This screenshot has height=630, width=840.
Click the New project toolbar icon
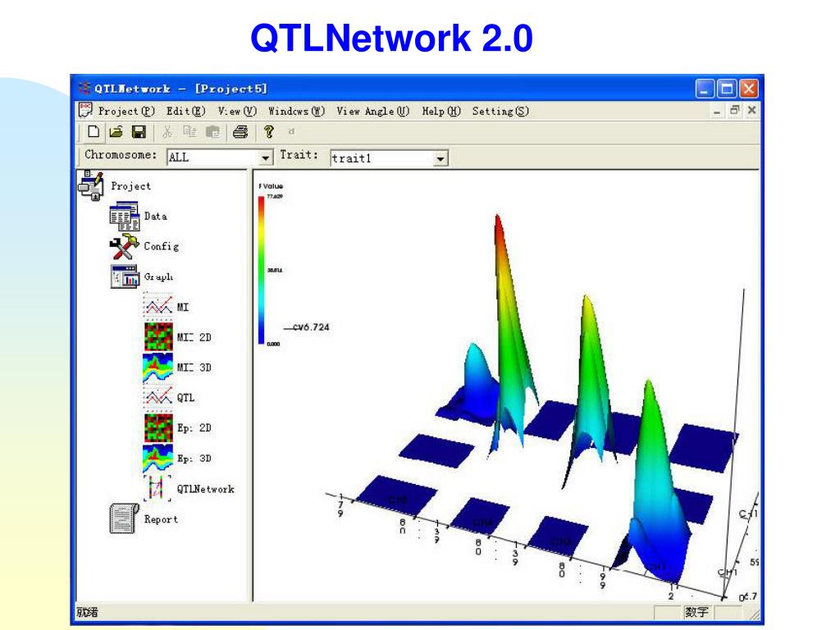click(x=94, y=132)
